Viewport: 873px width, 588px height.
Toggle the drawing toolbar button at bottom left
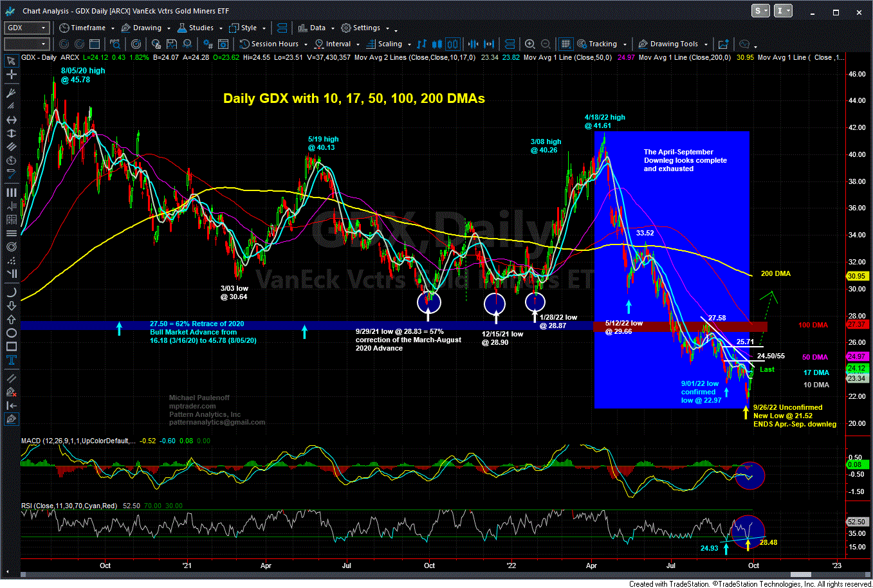pos(11,419)
